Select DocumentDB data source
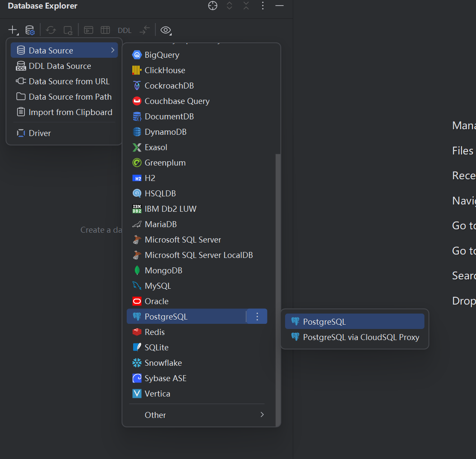This screenshot has height=459, width=476. 197,116
